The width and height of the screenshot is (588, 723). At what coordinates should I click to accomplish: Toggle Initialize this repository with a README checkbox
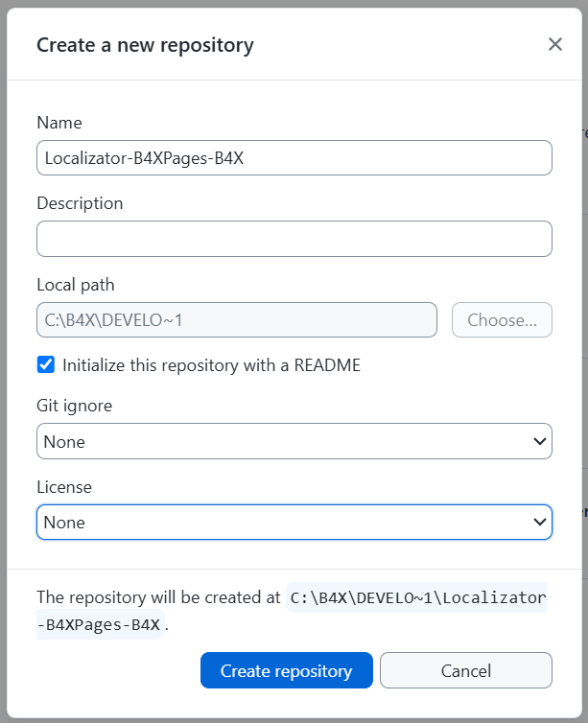pyautogui.click(x=46, y=364)
